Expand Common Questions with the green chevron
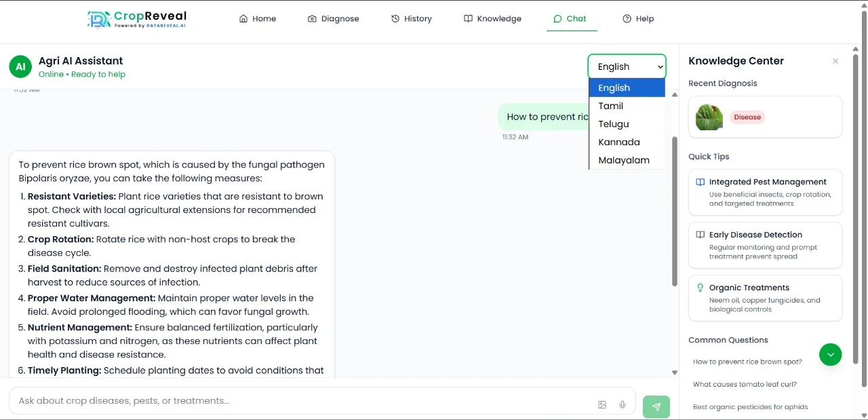This screenshot has width=868, height=420. (x=830, y=354)
